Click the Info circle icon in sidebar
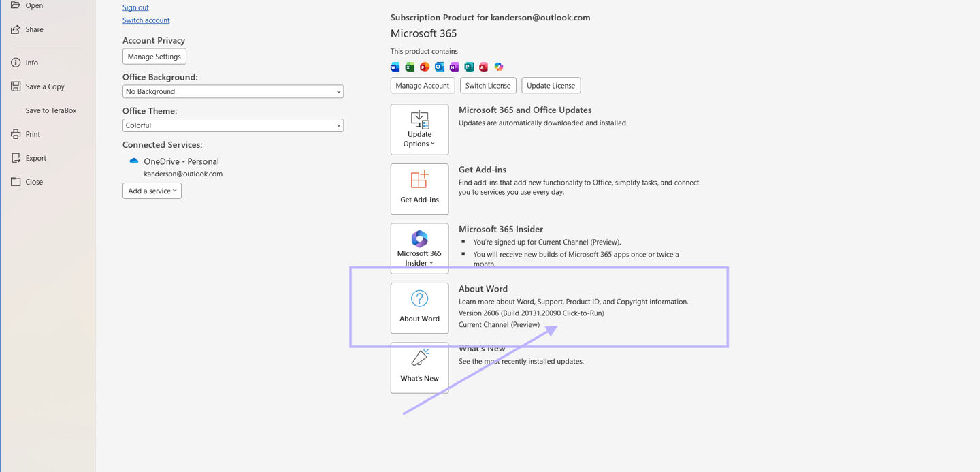This screenshot has height=472, width=980. coord(16,63)
